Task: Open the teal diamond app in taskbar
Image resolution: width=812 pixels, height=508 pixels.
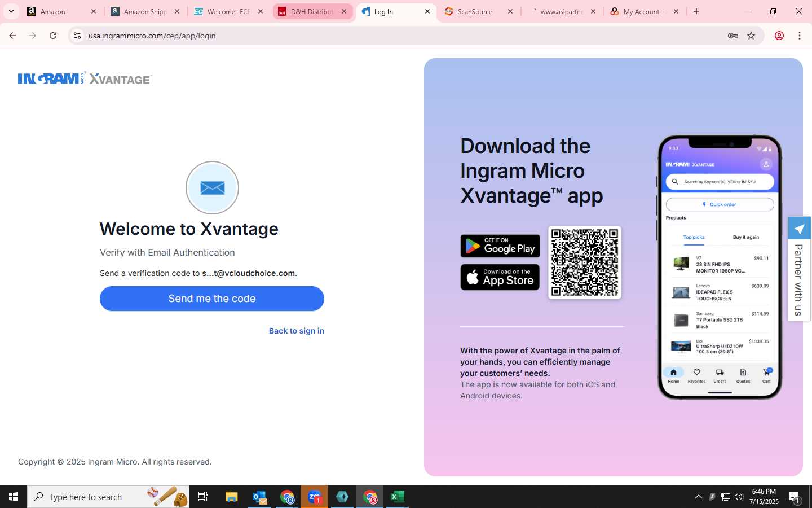Action: (x=342, y=497)
